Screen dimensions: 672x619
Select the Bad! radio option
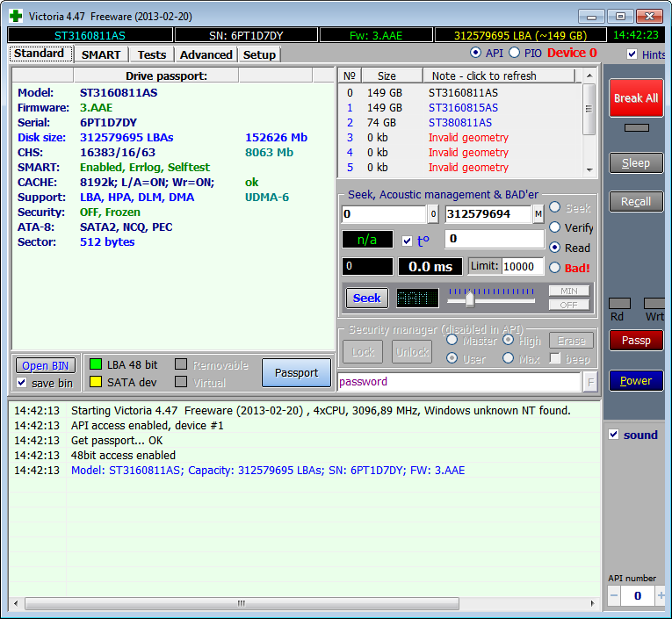tap(554, 267)
